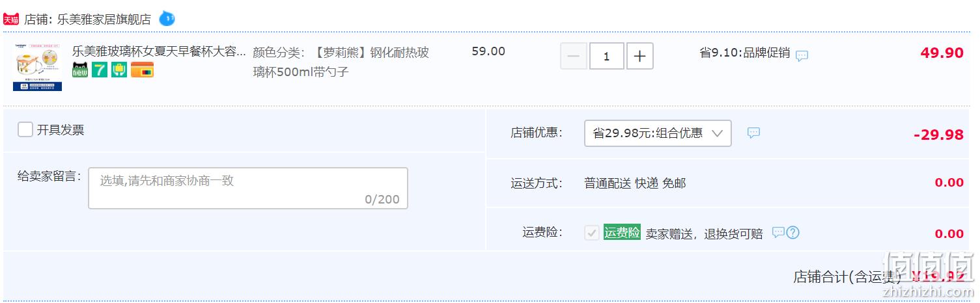
Task: Click the red Tmall logo icon
Action: click(x=11, y=19)
